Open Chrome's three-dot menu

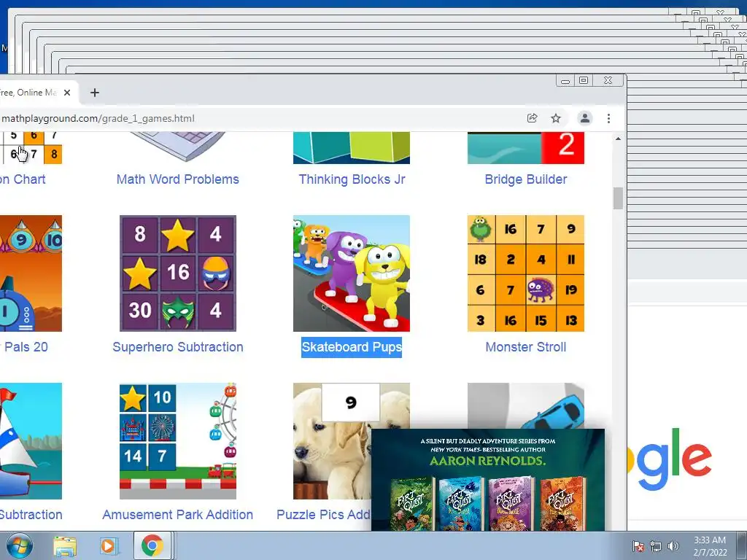coord(608,118)
